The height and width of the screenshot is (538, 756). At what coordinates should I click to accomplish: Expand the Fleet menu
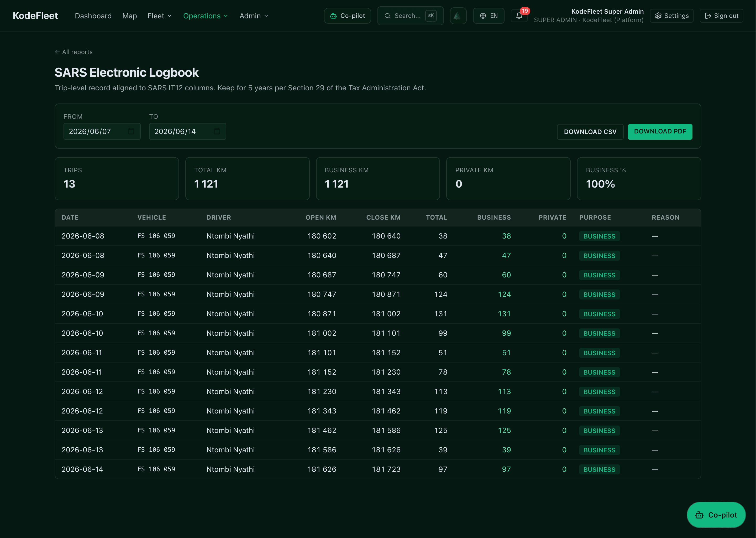160,16
